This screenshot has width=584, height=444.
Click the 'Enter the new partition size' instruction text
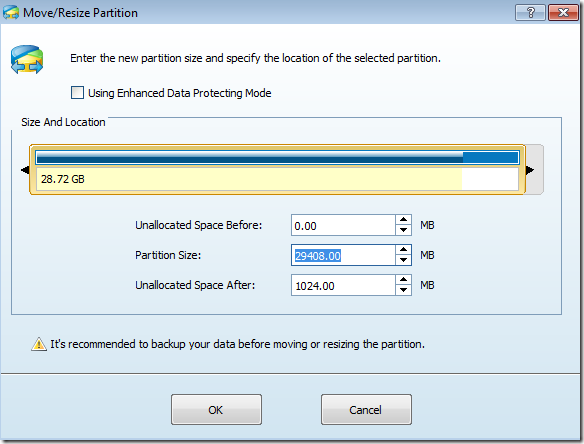(255, 58)
